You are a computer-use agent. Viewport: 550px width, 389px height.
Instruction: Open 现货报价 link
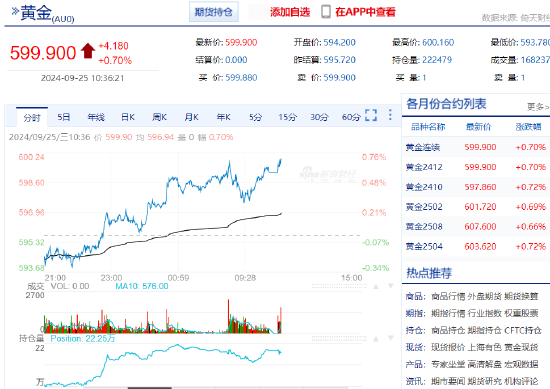(x=448, y=347)
